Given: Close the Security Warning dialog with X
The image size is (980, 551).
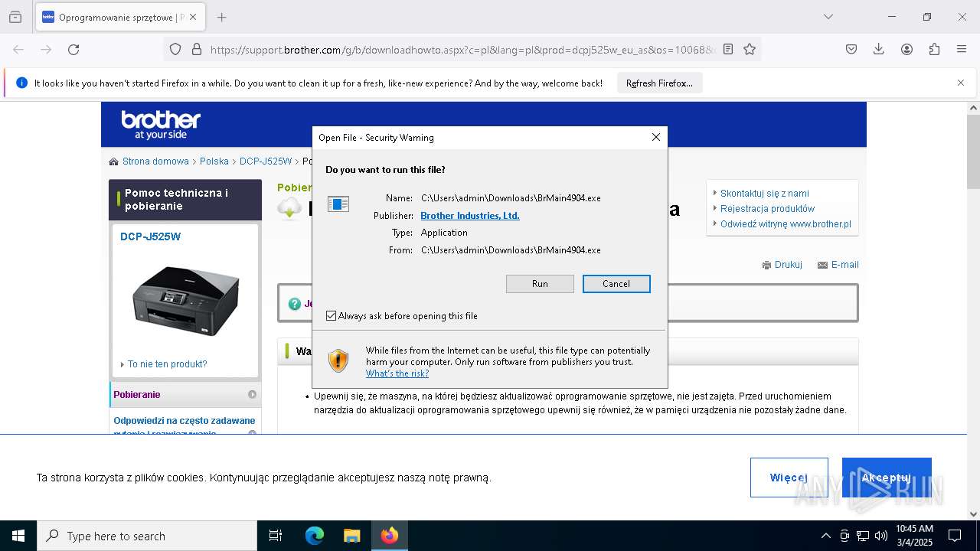Looking at the screenshot, I should coord(655,137).
